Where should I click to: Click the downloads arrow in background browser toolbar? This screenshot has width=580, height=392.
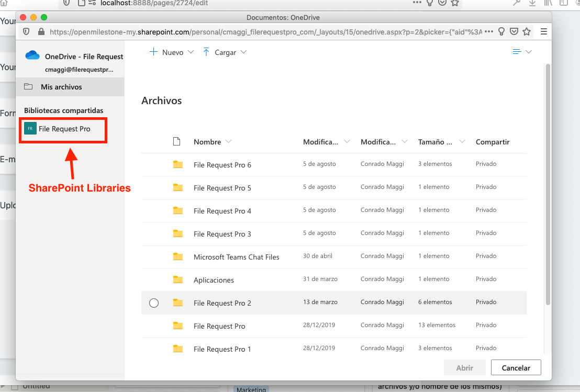pyautogui.click(x=532, y=3)
